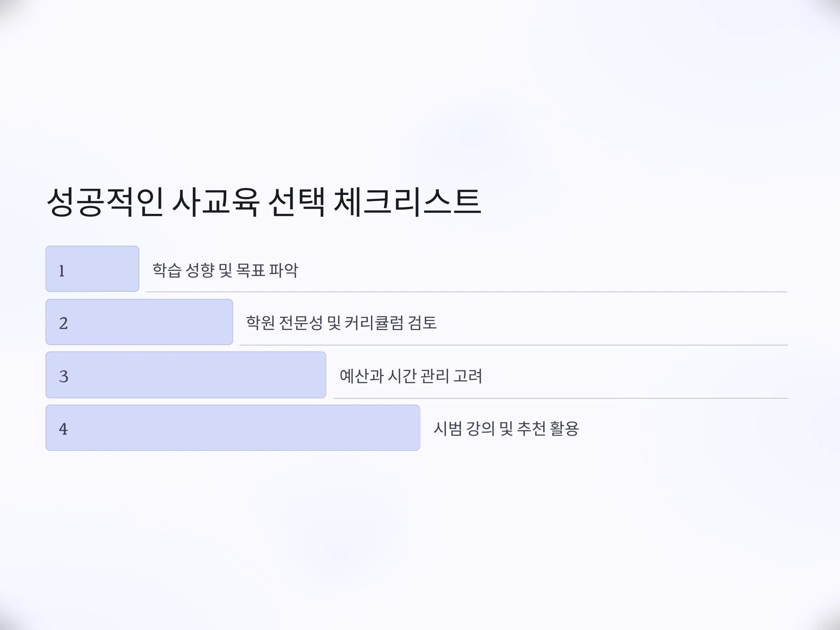Viewport: 840px width, 630px height.
Task: Select the text 예산과 시간 관리 고려
Action: click(x=411, y=376)
